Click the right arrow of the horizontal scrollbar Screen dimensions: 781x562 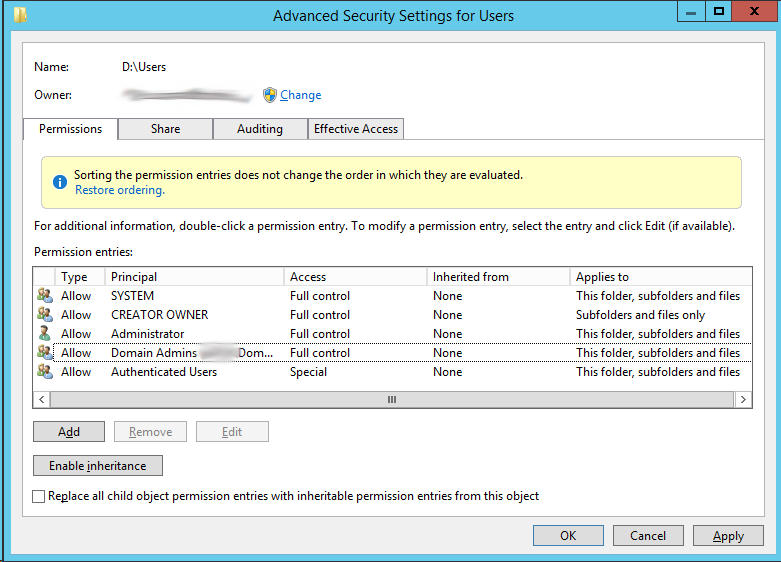click(x=743, y=400)
